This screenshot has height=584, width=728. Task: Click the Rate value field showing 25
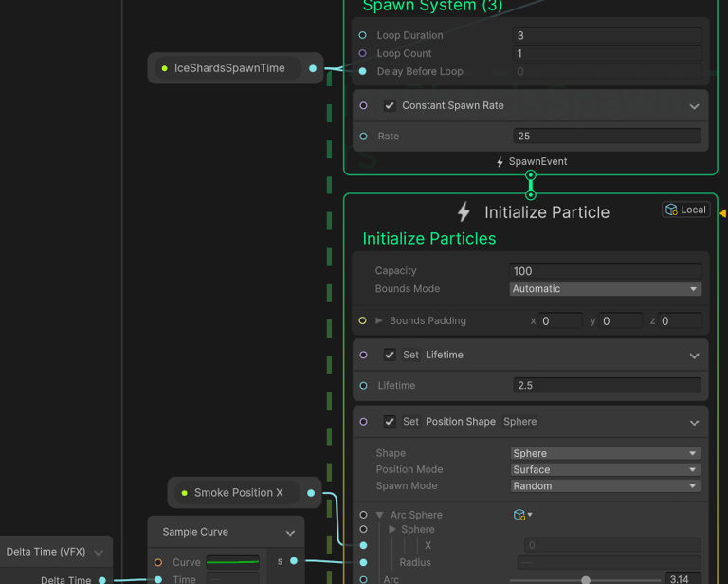tap(608, 136)
